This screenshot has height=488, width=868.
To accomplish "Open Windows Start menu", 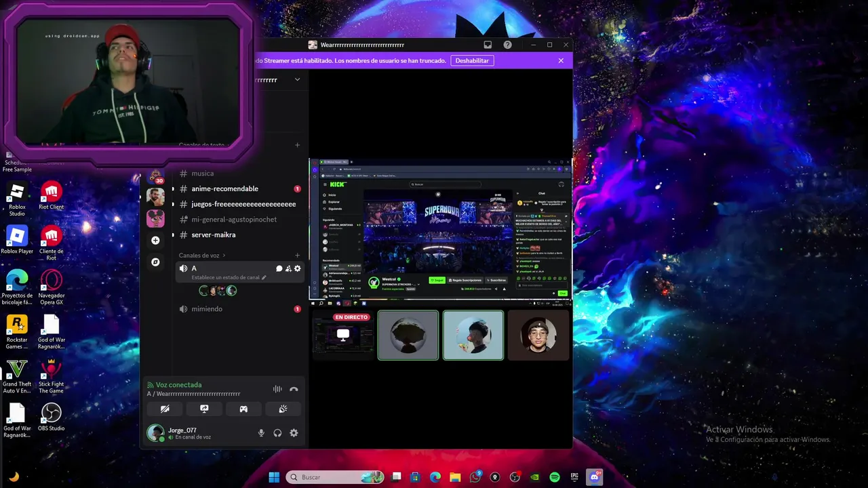I will (x=274, y=477).
